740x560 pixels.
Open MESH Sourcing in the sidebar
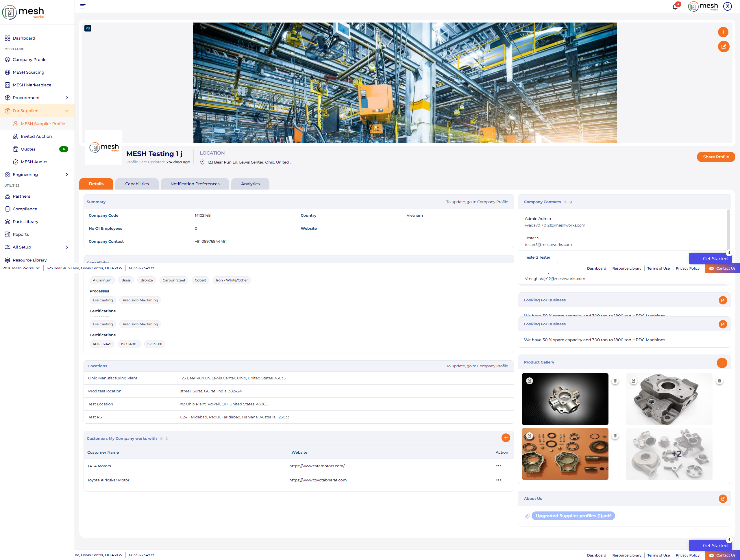(x=28, y=72)
